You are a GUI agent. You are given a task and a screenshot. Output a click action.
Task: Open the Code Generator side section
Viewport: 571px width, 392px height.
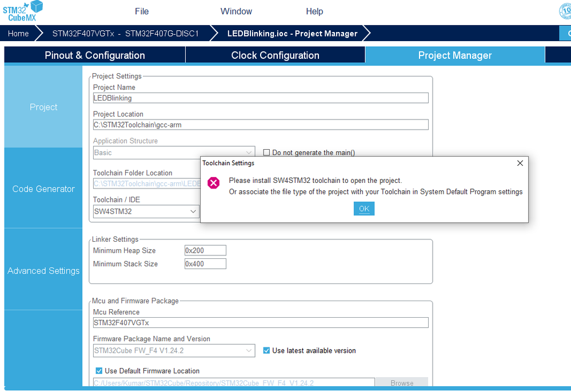pos(43,189)
